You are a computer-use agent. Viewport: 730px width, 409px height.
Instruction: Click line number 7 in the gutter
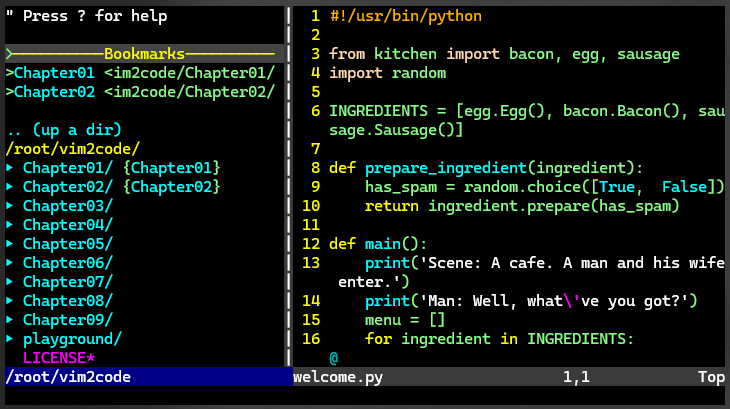316,149
